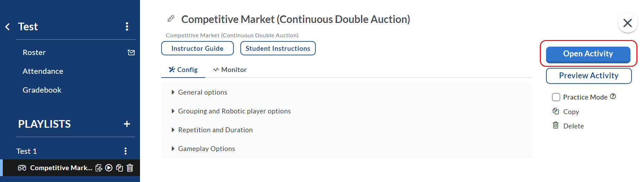Screen dimensions: 644x182
Task: Open the Test course three-dot menu
Action: (x=127, y=26)
